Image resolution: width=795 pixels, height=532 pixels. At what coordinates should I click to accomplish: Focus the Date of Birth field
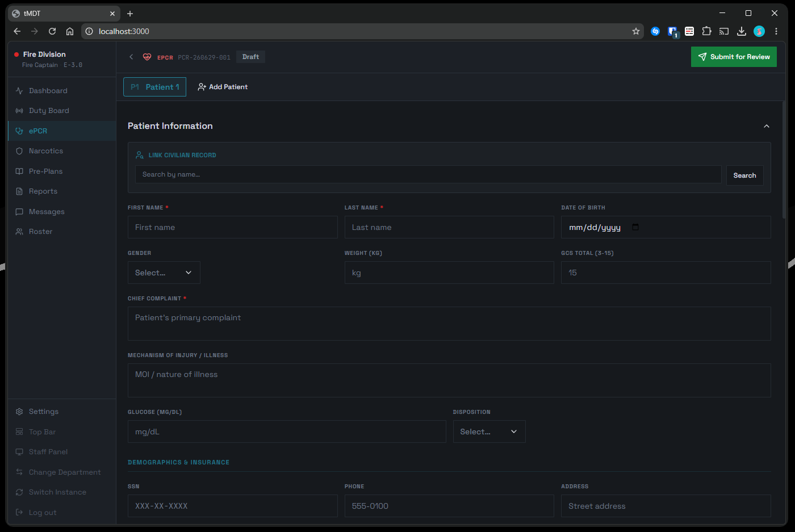click(666, 227)
